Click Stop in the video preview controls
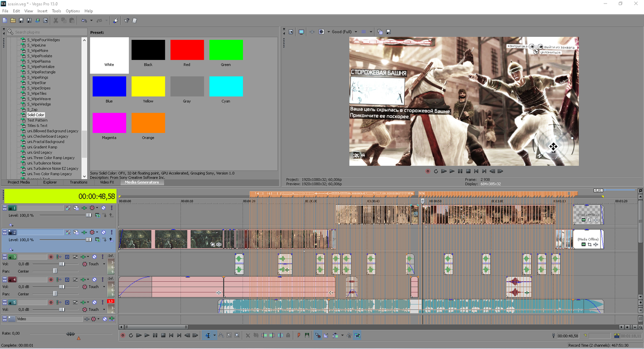The image size is (644, 349). click(x=468, y=171)
